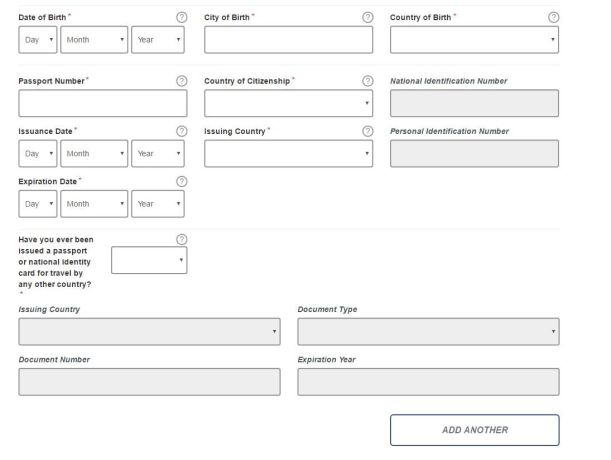Click into the Passport Number field
Viewport: 611px width, 460px height.
pos(103,103)
